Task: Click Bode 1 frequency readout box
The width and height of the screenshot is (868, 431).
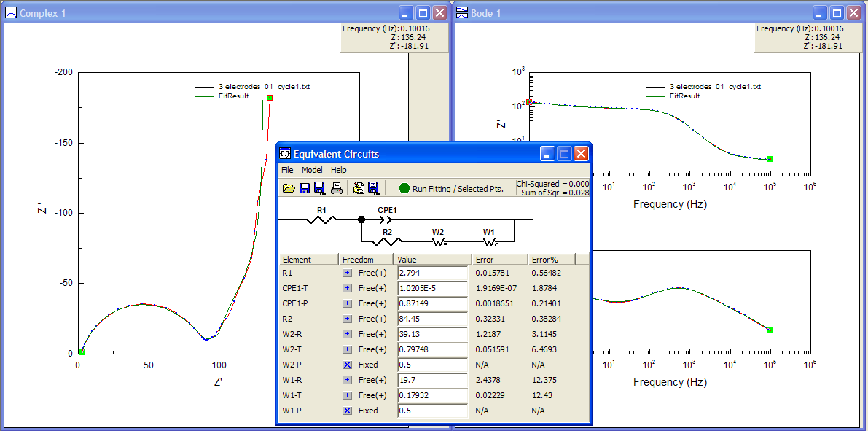Action: coord(808,38)
